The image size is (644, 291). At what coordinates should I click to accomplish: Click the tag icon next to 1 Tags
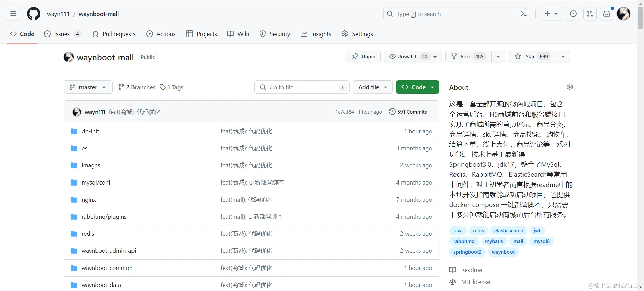(x=163, y=87)
